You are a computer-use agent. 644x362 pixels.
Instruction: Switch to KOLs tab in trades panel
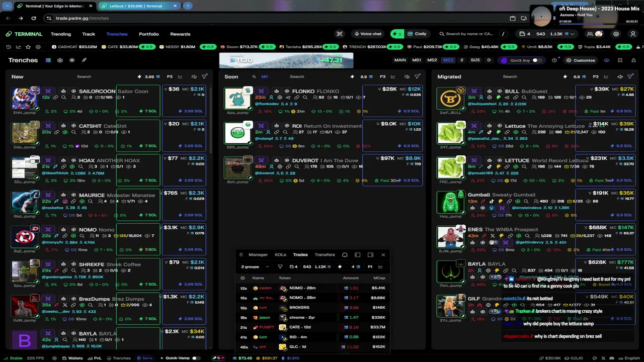click(x=280, y=255)
